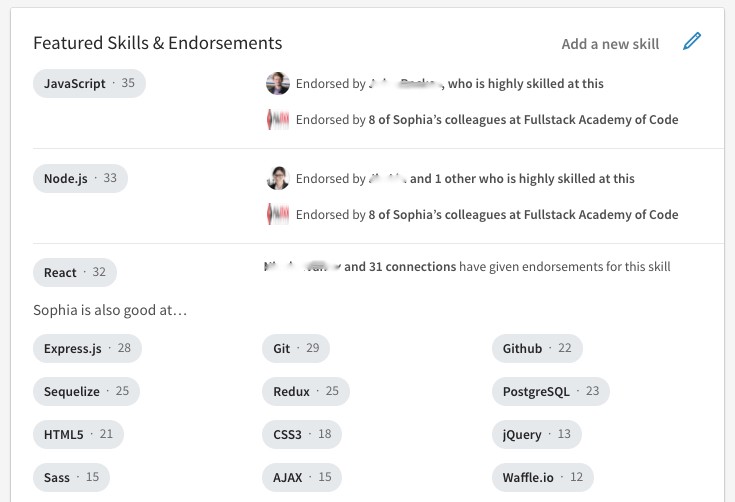Open the Github skill pill
Viewport: 735px width, 502px height.
point(537,349)
